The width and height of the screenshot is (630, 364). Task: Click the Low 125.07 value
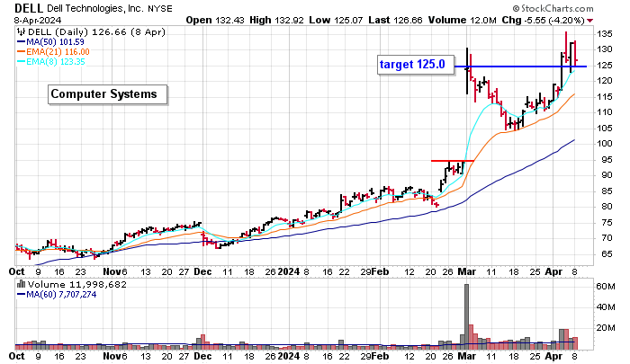337,20
